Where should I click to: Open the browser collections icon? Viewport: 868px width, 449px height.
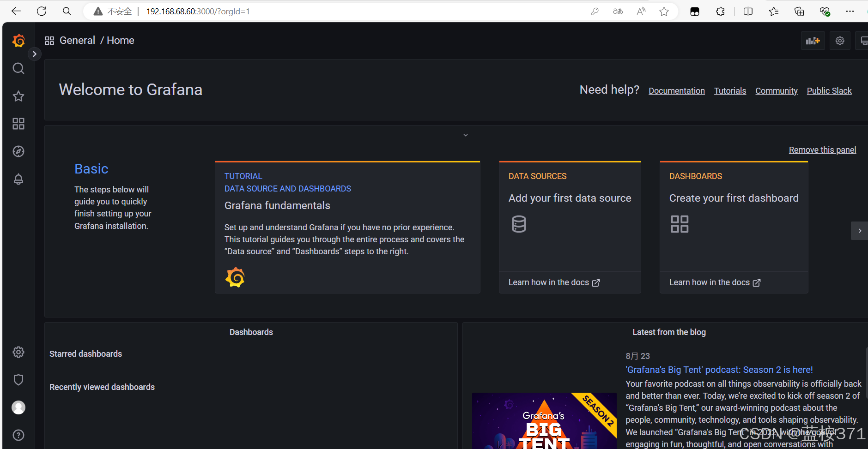click(x=799, y=12)
